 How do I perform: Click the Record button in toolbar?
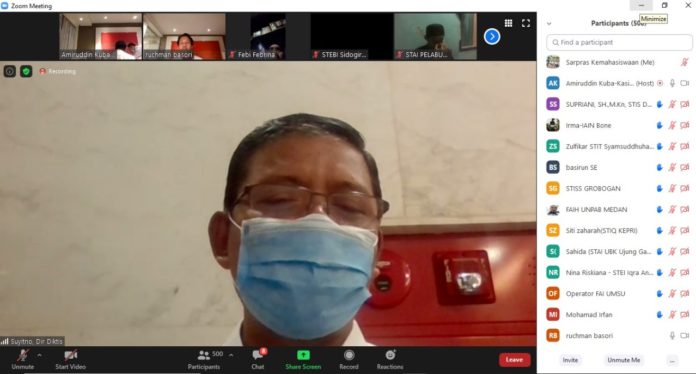(x=349, y=359)
